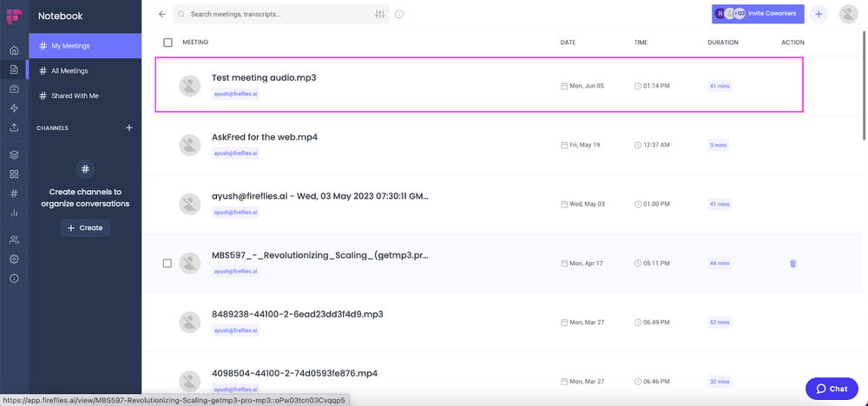Screen dimensions: 868x406
Task: Open the user profile avatar menu
Action: [849, 15]
